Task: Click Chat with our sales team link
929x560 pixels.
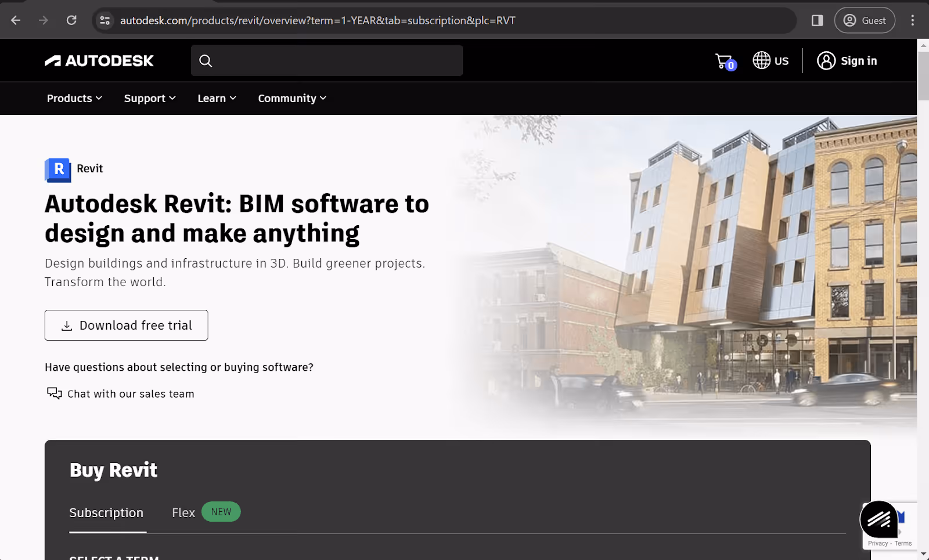Action: [120, 393]
